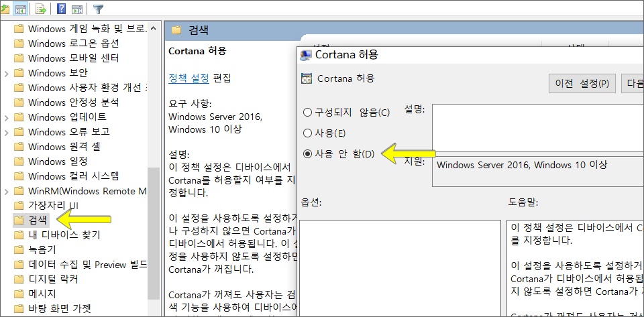Click the 도움말 help text box
Viewport: 644px width, 317px height.
tap(575, 268)
